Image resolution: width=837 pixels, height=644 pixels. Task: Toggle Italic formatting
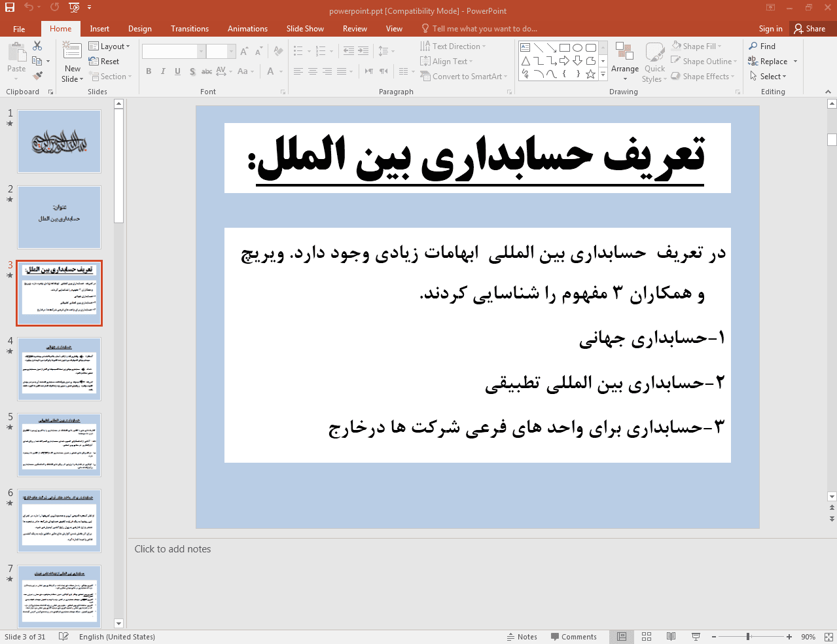[x=163, y=71]
